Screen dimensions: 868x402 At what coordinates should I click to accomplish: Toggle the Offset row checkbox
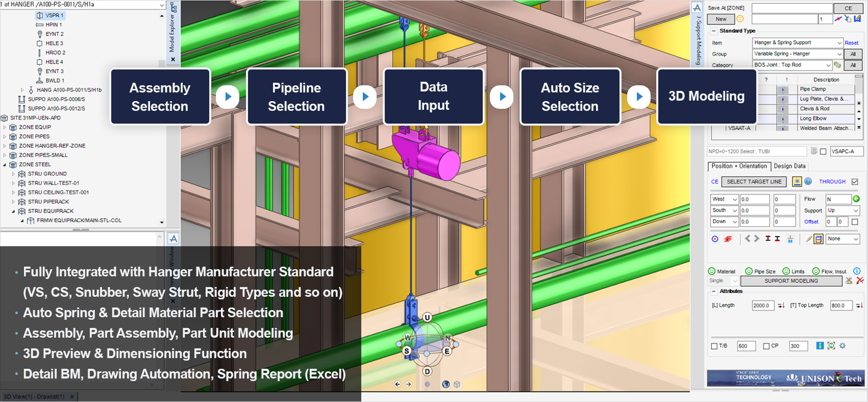855,222
